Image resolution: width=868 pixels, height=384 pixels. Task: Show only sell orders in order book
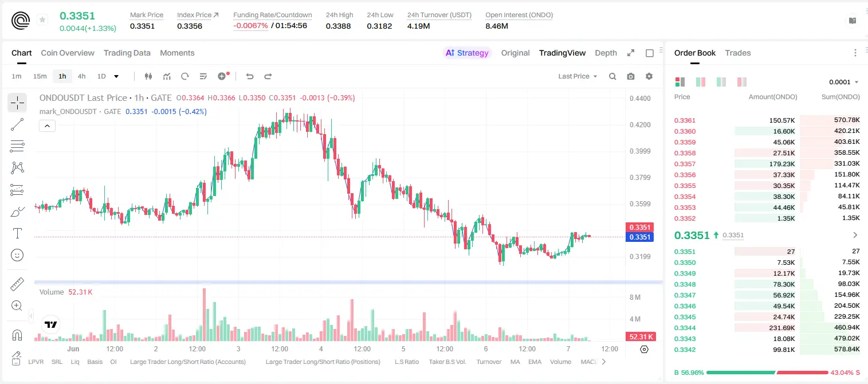[742, 82]
